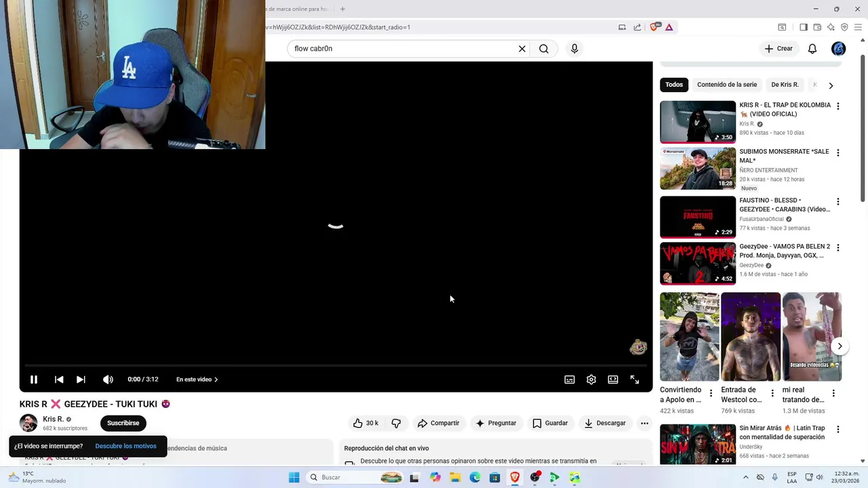The image size is (868, 488).
Task: Open Brave Rewards triangle icon
Action: [669, 27]
